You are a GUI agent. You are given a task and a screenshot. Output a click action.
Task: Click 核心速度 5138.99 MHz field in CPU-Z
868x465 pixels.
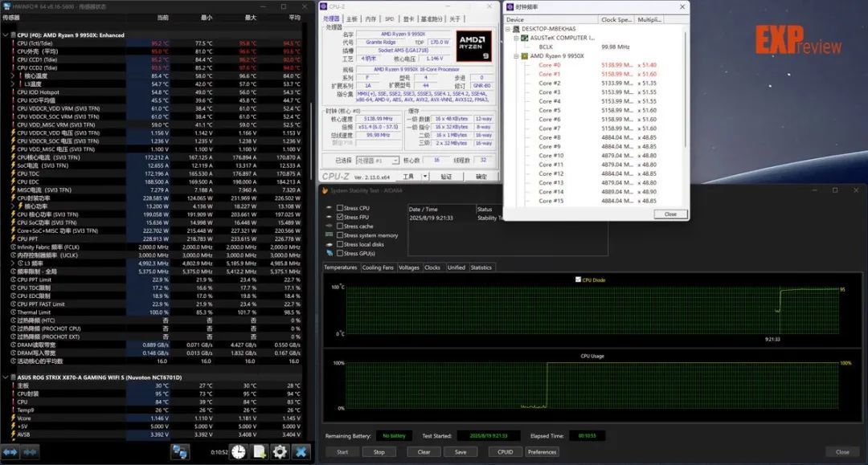tap(379, 119)
